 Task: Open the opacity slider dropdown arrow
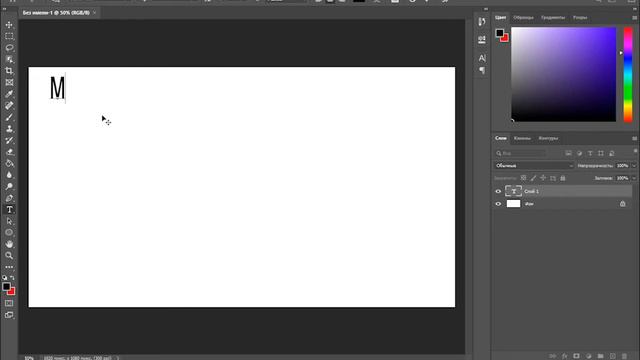(x=634, y=166)
